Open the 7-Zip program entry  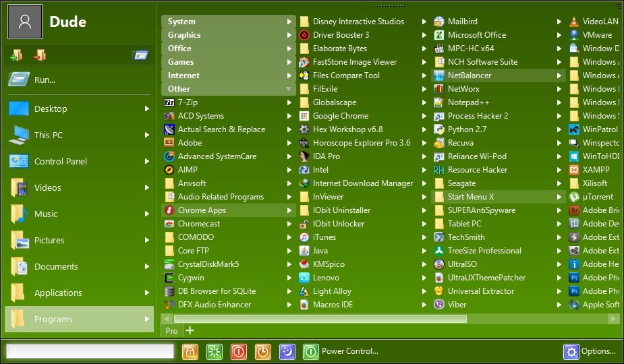coord(229,102)
